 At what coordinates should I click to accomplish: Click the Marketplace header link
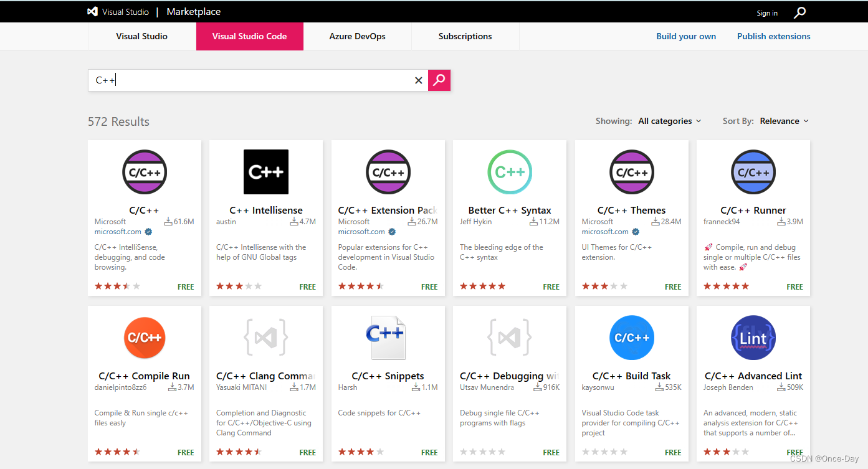[x=194, y=12]
